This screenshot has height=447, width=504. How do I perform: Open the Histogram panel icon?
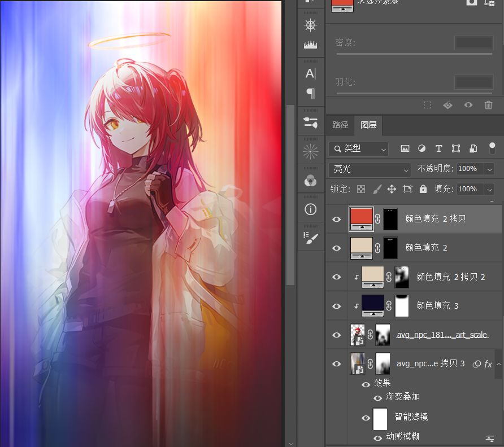click(310, 45)
